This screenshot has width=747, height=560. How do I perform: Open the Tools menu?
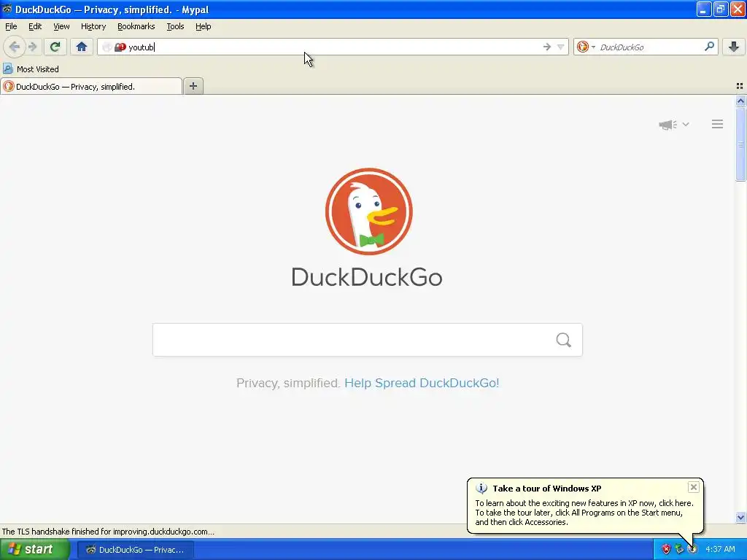[x=175, y=27]
